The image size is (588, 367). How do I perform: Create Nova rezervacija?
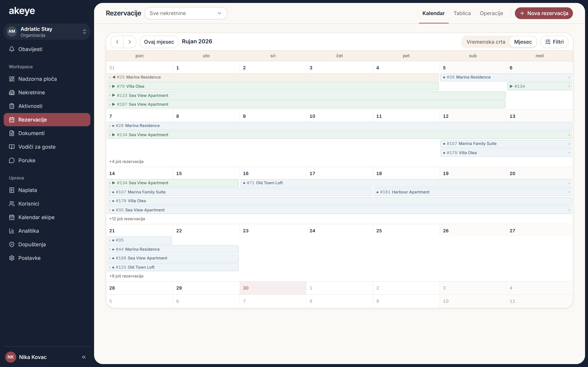click(544, 13)
